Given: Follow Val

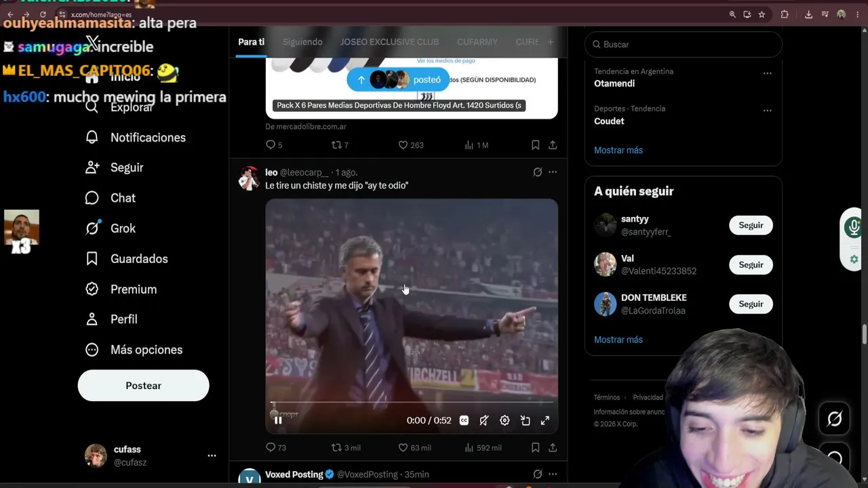Looking at the screenshot, I should (x=751, y=265).
